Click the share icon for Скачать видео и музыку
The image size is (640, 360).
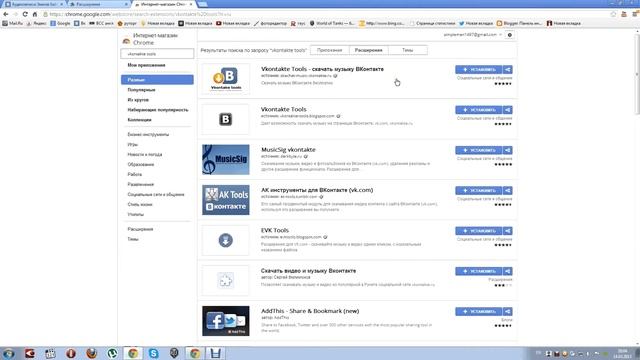tap(507, 271)
